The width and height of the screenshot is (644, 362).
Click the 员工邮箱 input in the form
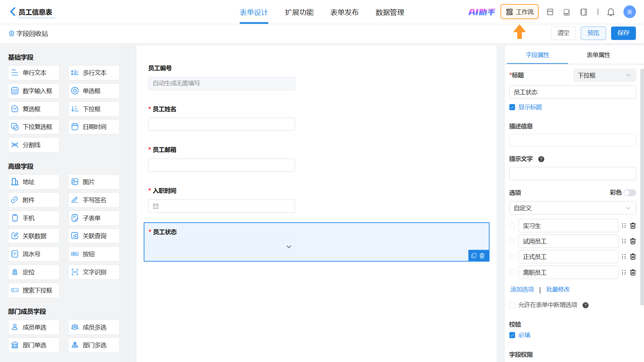(222, 165)
